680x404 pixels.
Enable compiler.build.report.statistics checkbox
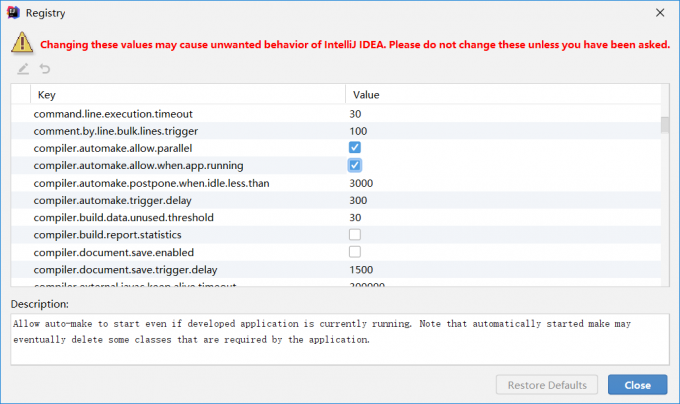coord(355,234)
